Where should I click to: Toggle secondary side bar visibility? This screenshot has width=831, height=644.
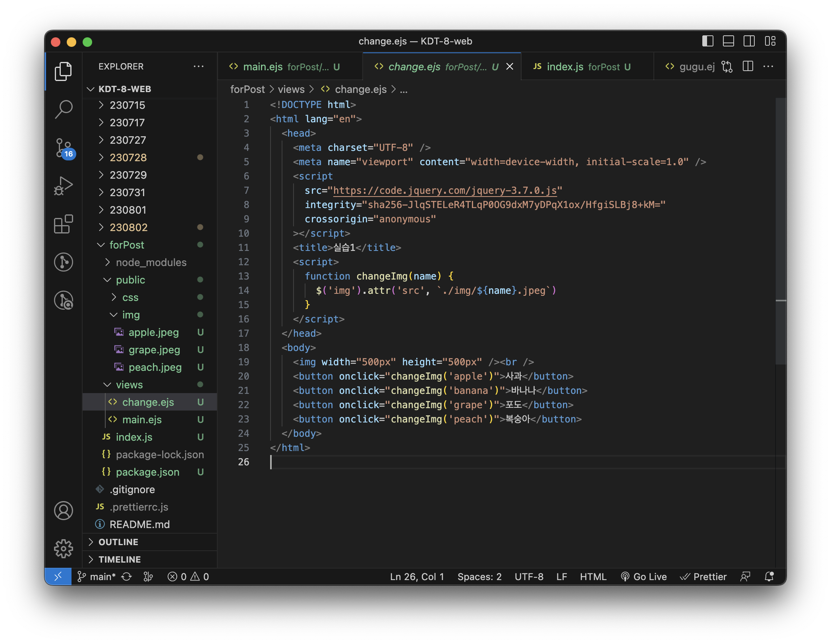tap(749, 41)
